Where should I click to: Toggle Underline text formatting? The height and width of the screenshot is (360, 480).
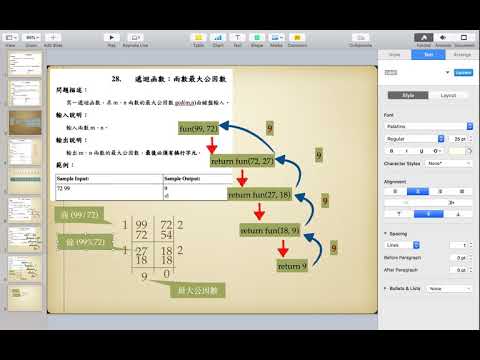421,151
